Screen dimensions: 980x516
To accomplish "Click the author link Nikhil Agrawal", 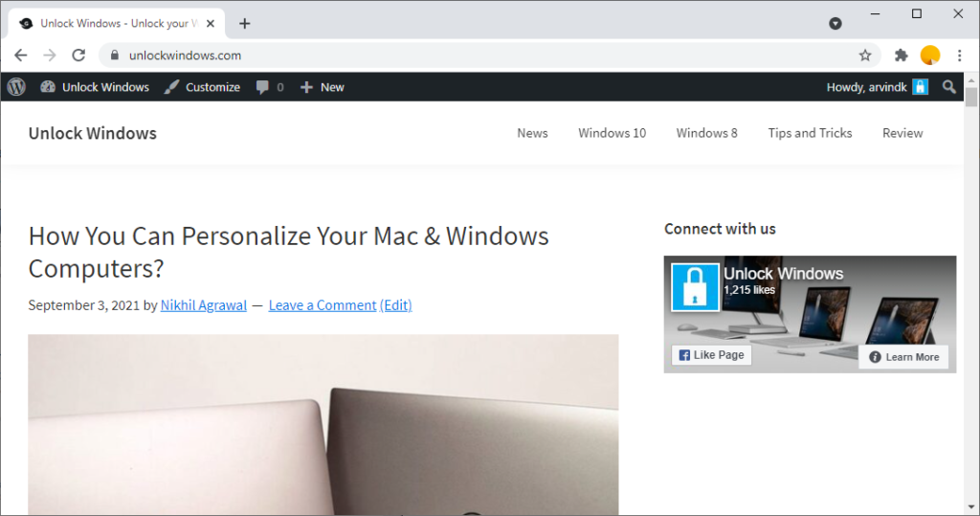I will click(x=204, y=305).
